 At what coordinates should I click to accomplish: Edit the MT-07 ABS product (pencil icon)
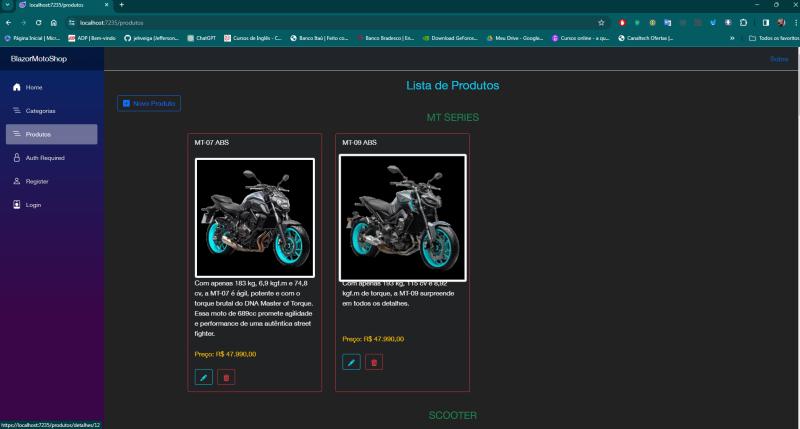point(204,377)
